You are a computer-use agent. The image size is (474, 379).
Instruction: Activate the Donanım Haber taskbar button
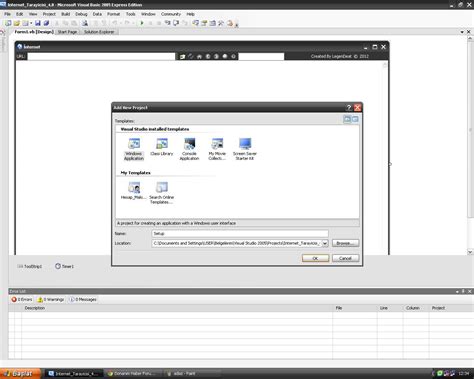tap(133, 374)
